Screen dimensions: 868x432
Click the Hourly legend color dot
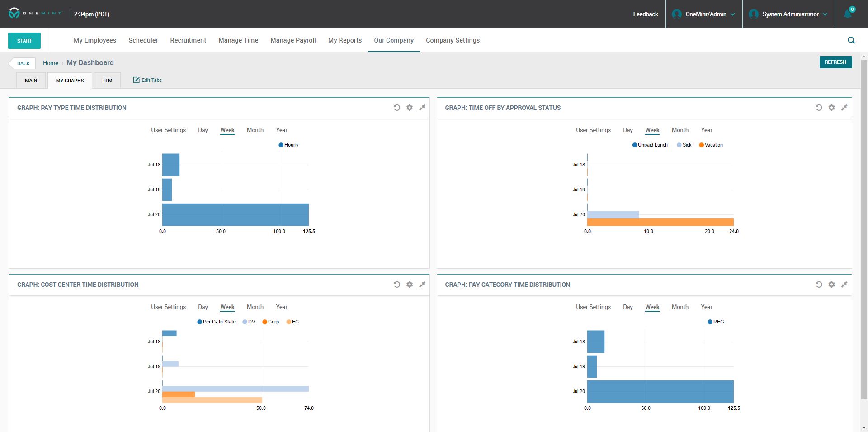coord(281,145)
